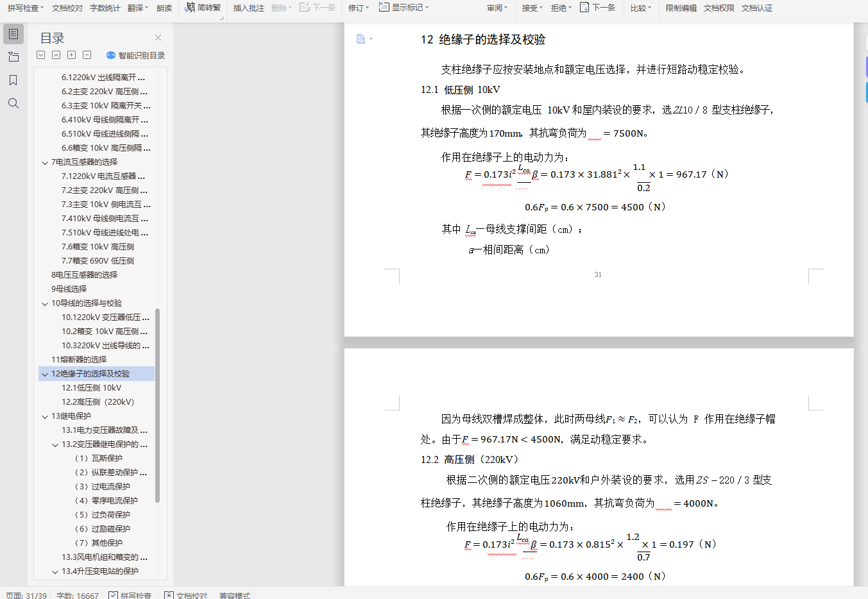Click the 12.2 高压侧（220kV）heading in document
The image size is (868, 599).
pos(470,460)
